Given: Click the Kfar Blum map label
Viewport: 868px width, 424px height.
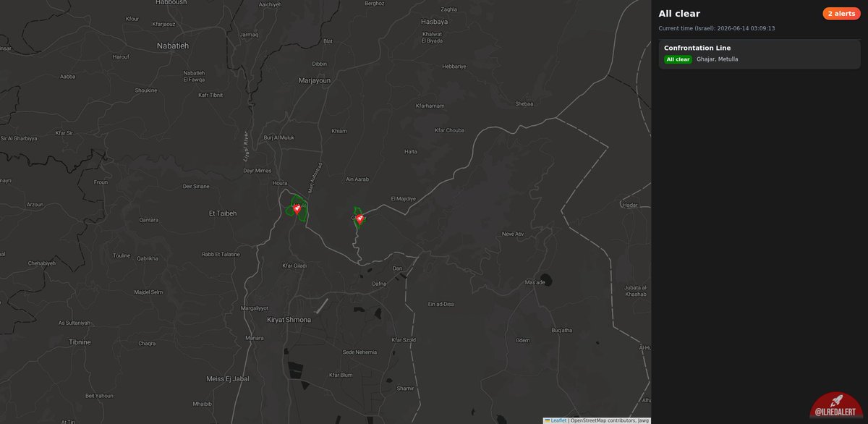Looking at the screenshot, I should (x=341, y=375).
